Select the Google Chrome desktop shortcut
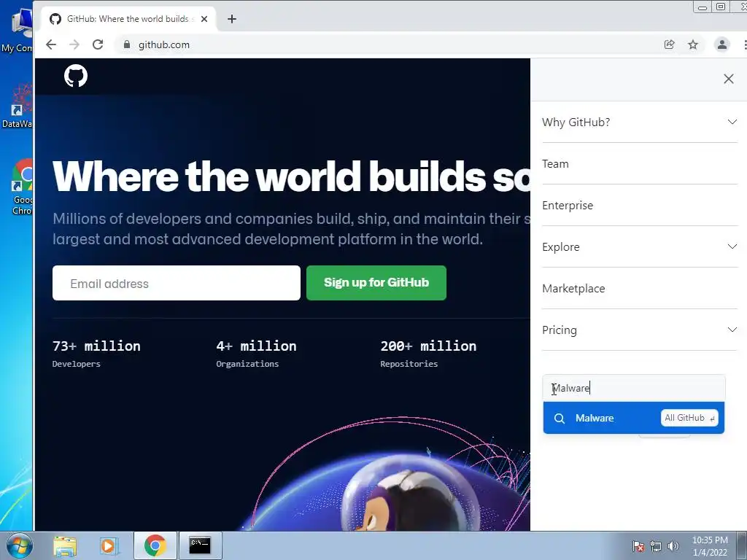Viewport: 747px width, 560px height. tap(21, 187)
